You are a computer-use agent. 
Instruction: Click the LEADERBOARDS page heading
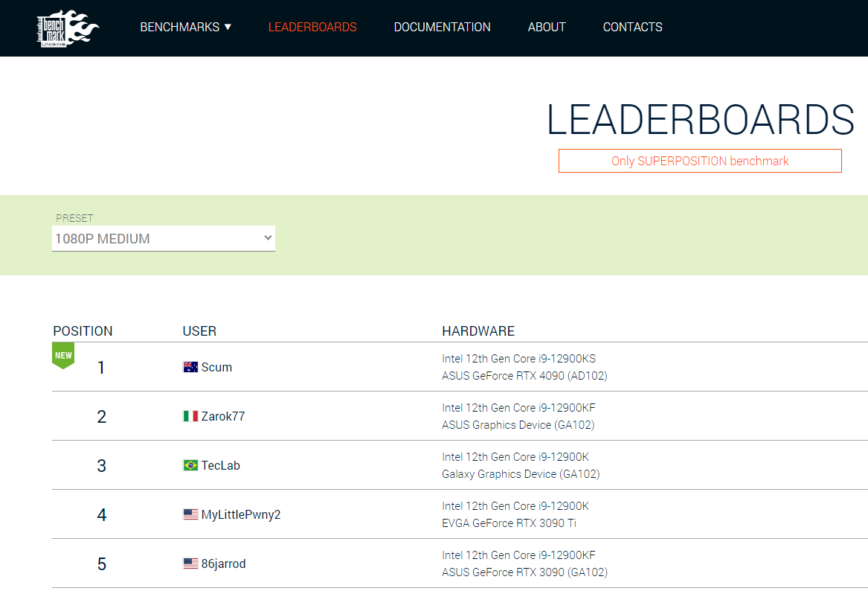coord(700,120)
